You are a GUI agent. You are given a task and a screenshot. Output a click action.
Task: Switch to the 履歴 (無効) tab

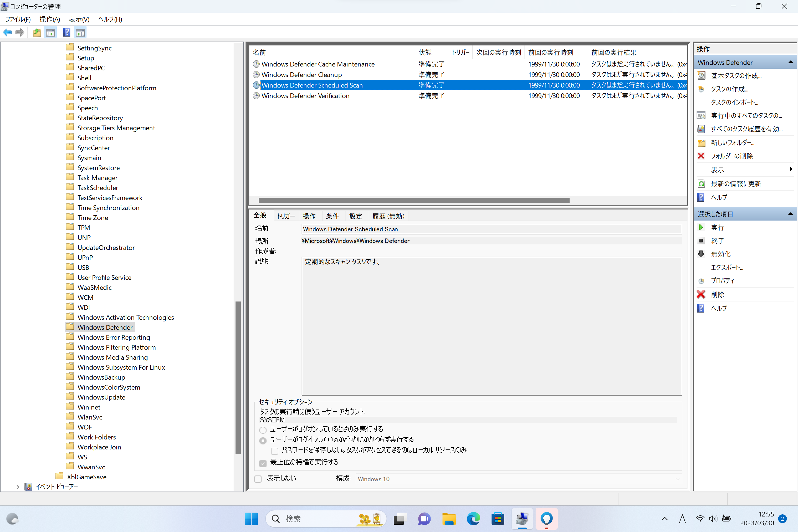click(x=388, y=216)
